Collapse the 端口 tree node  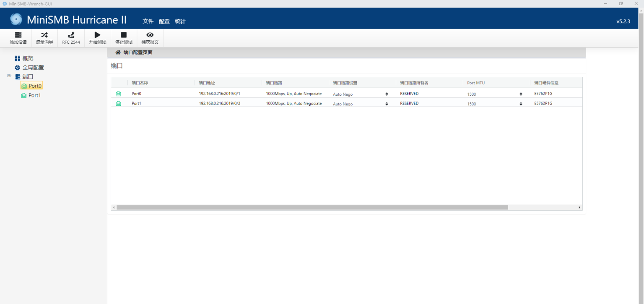[x=9, y=76]
